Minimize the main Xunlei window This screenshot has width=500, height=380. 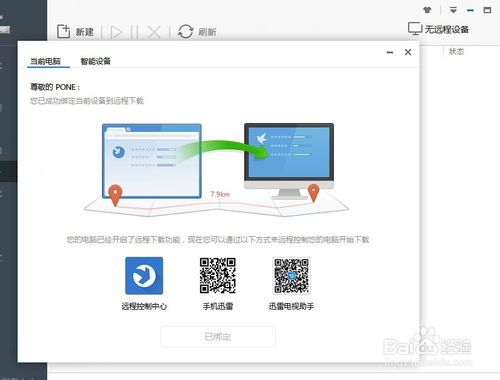470,10
